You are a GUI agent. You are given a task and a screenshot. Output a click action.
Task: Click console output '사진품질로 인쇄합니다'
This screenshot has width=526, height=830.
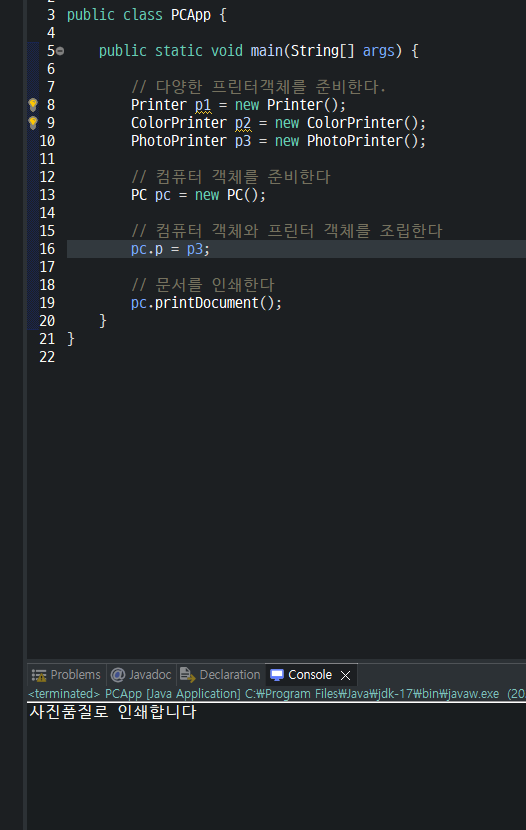(113, 712)
